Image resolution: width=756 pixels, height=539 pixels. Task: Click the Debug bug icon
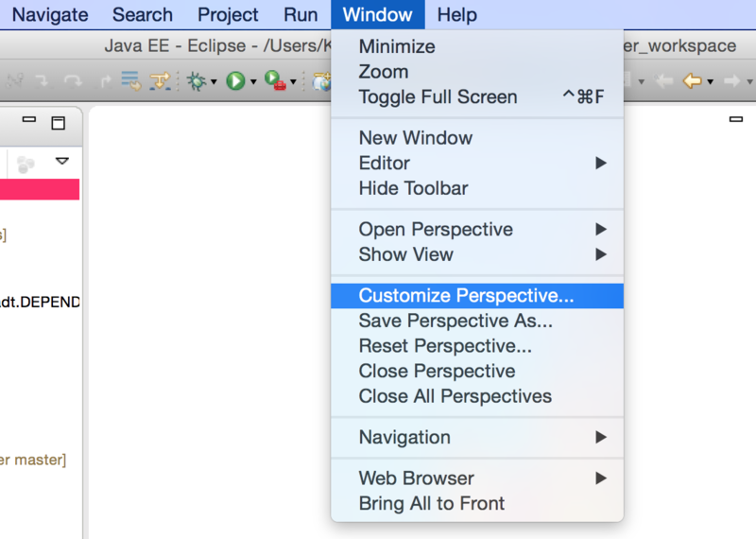click(197, 82)
